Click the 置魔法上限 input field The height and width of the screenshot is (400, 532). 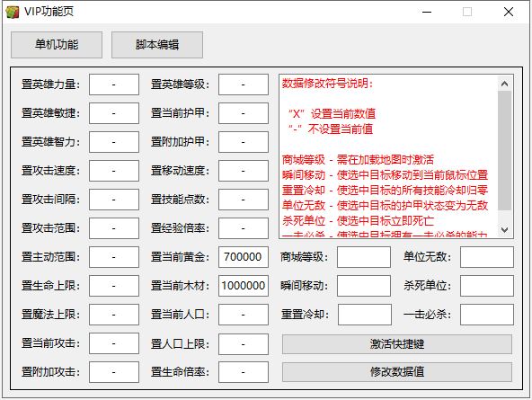[x=114, y=315]
